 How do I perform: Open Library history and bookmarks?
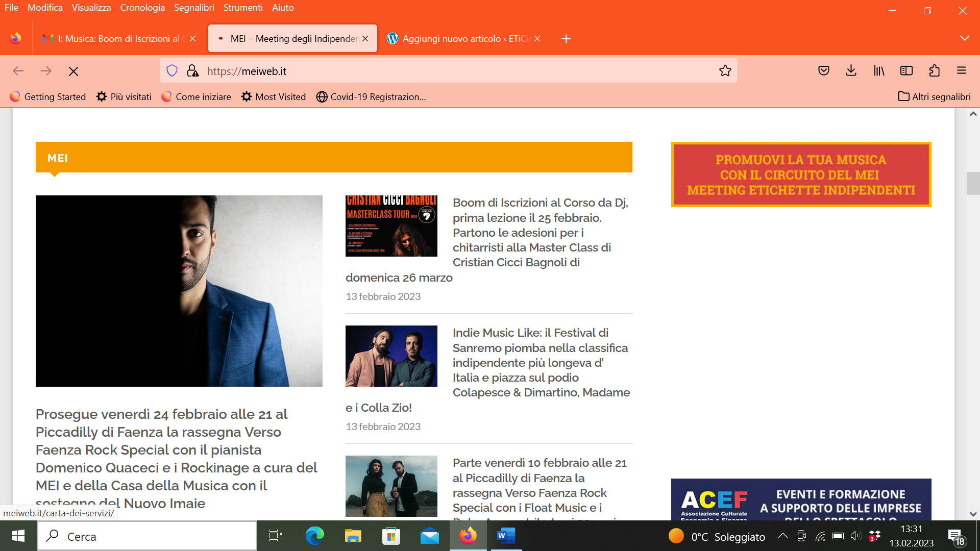click(x=879, y=71)
